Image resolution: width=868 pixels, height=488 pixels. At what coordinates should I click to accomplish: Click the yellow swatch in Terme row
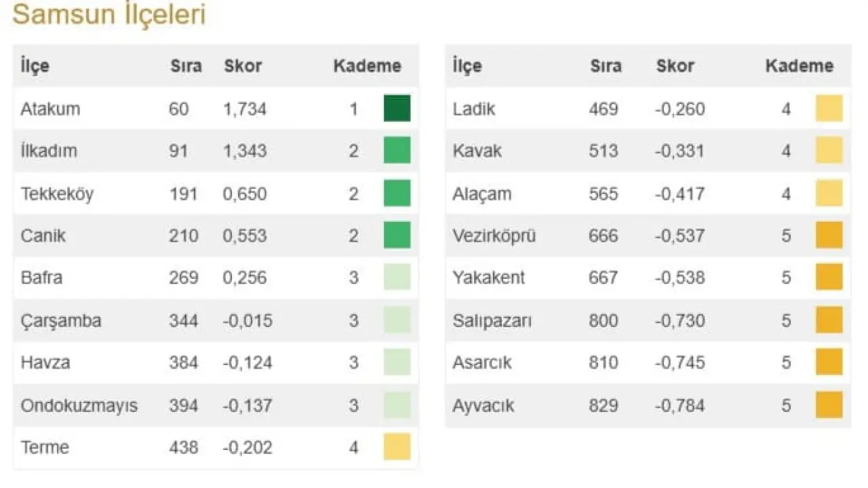point(397,447)
